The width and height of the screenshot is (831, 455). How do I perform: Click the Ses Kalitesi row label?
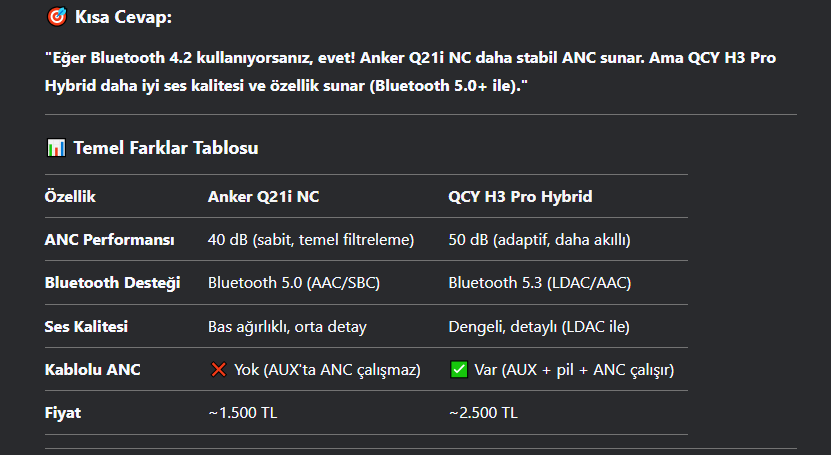pos(86,327)
